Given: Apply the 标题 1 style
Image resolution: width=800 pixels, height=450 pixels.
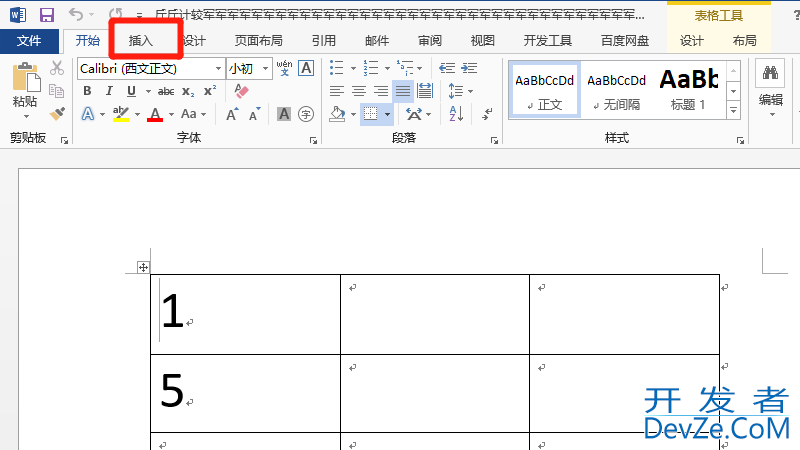Looking at the screenshot, I should click(688, 91).
